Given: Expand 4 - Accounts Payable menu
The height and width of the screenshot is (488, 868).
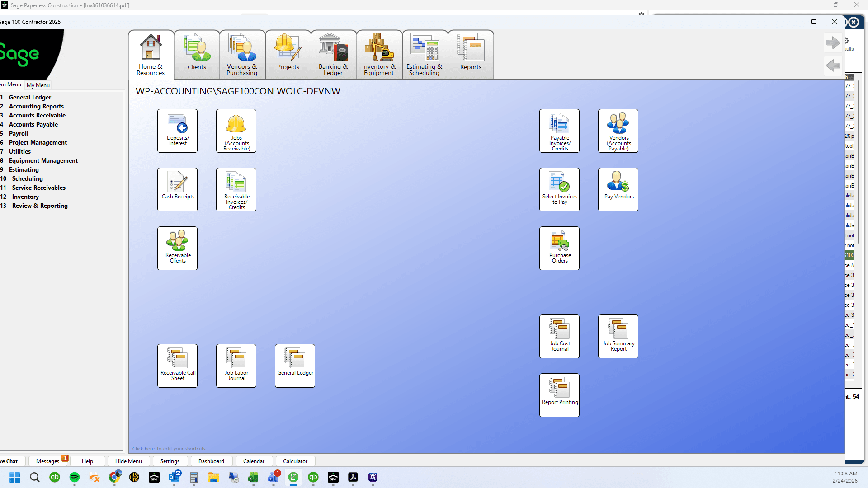Looking at the screenshot, I should pos(29,124).
